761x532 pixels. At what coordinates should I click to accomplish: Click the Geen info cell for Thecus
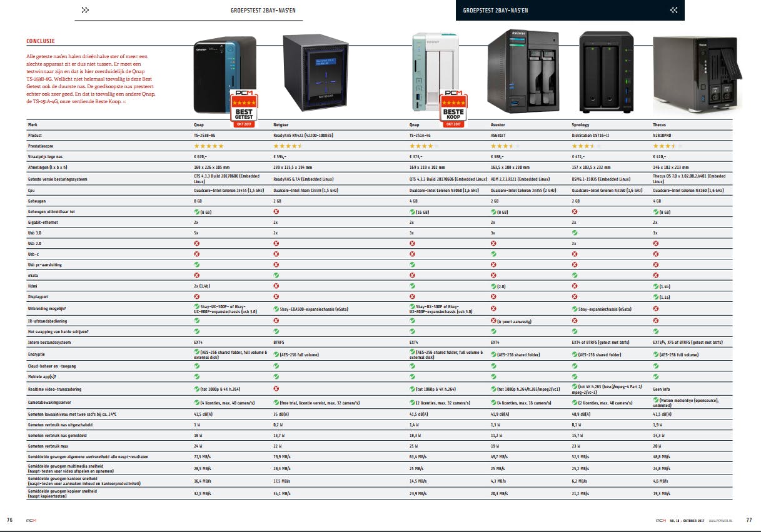click(x=660, y=389)
